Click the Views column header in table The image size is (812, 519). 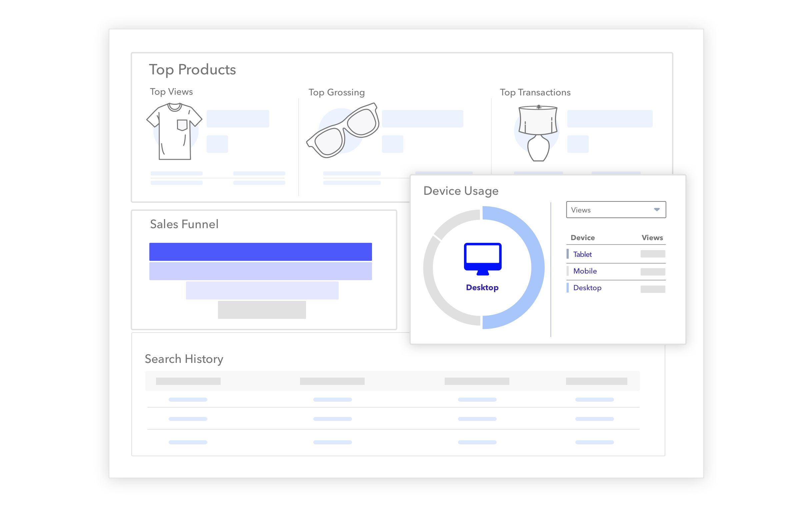(x=652, y=237)
